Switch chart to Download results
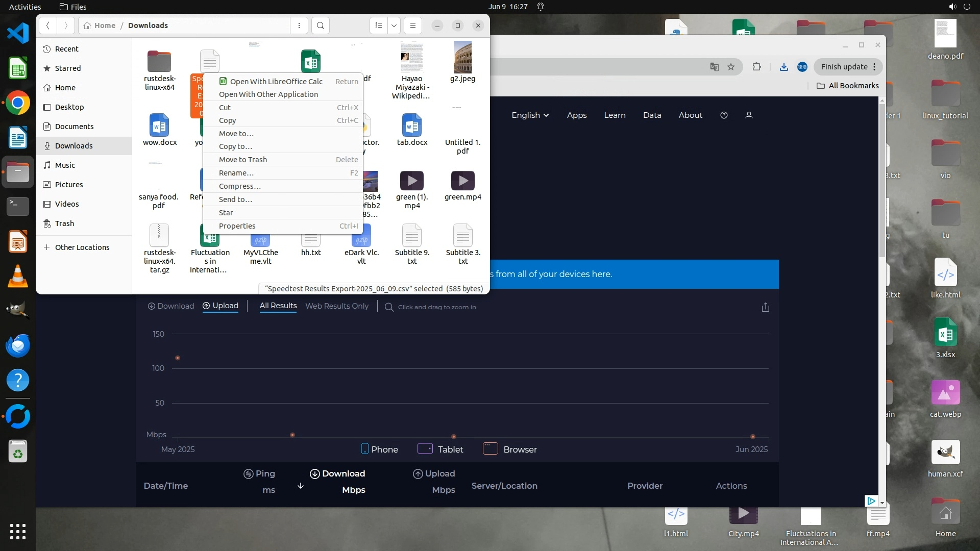Viewport: 980px width, 551px height. point(171,306)
